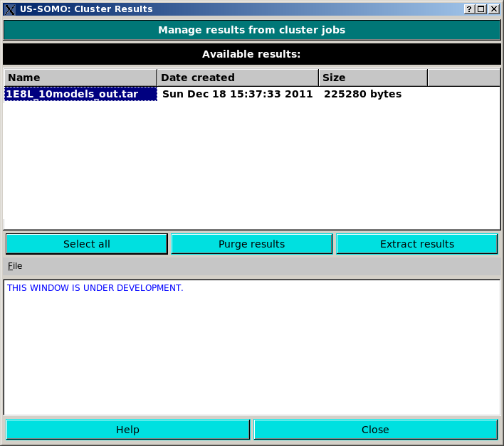Click the title bar question mark help button
This screenshot has height=446, width=504.
click(469, 9)
